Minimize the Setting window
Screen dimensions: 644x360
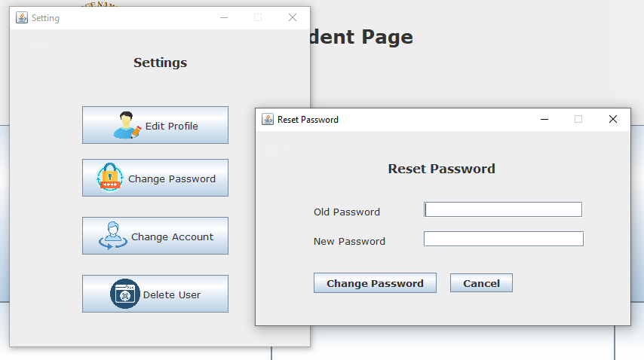(224, 17)
